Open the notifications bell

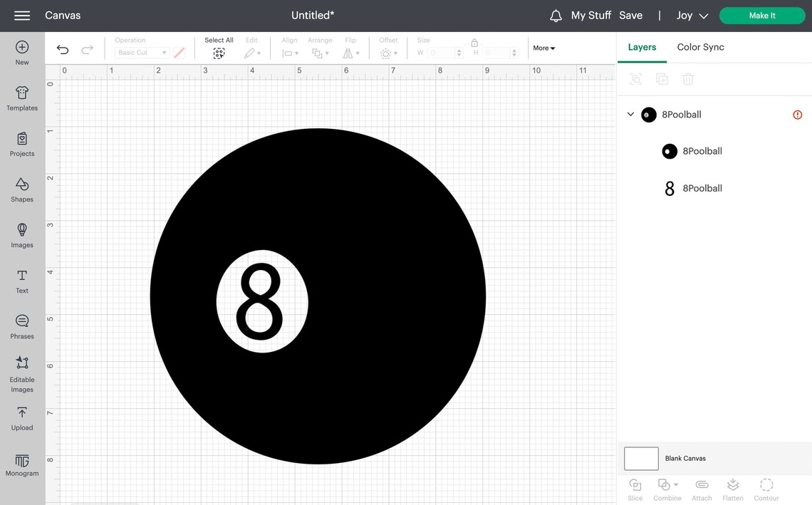[x=555, y=14]
